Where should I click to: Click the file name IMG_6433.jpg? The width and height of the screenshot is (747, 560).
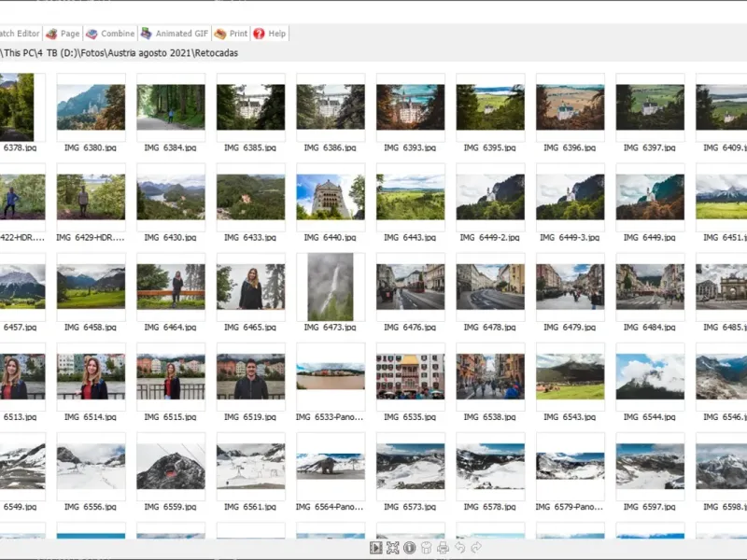pyautogui.click(x=250, y=237)
